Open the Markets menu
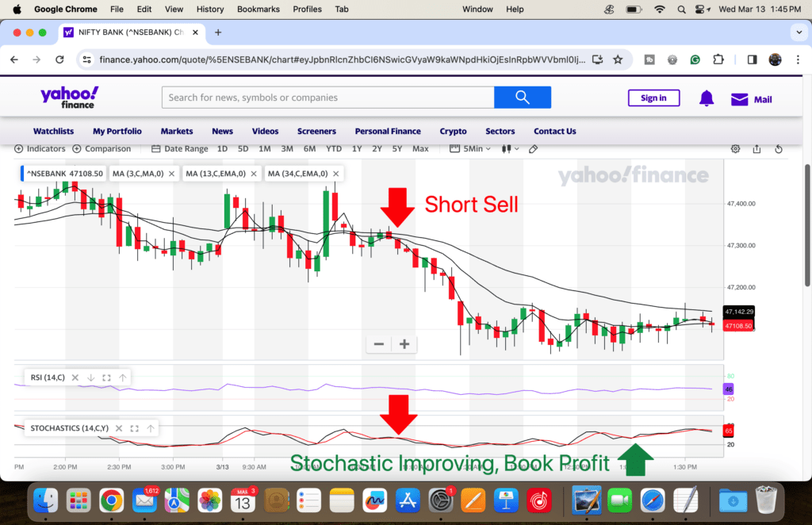 coord(177,131)
